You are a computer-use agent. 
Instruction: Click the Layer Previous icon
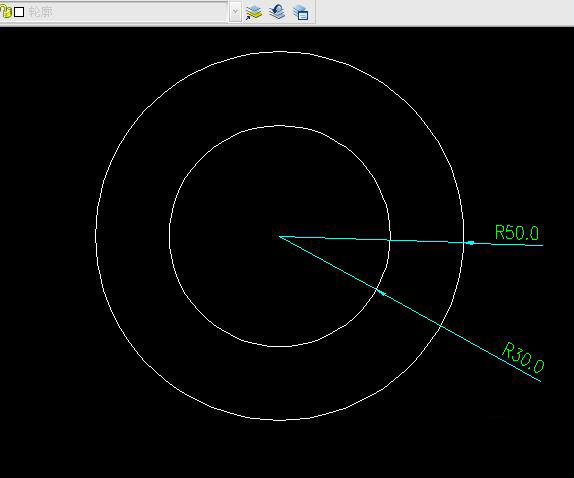point(277,12)
